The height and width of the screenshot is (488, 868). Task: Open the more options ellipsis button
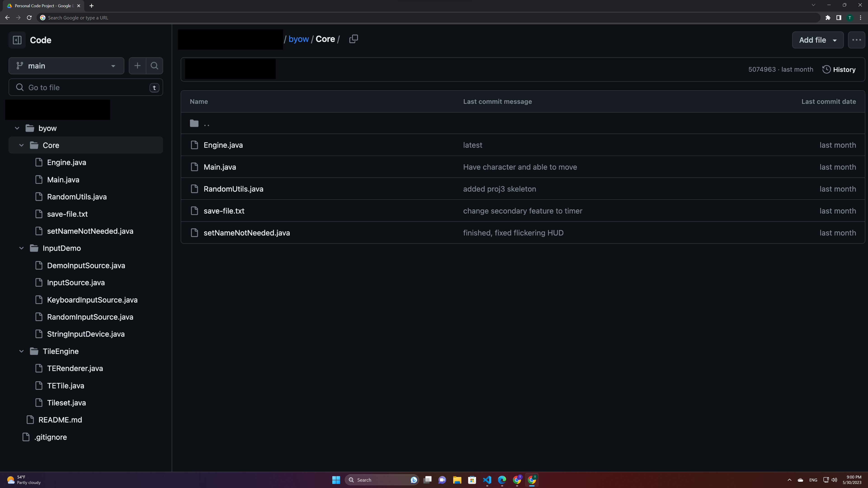tap(856, 40)
